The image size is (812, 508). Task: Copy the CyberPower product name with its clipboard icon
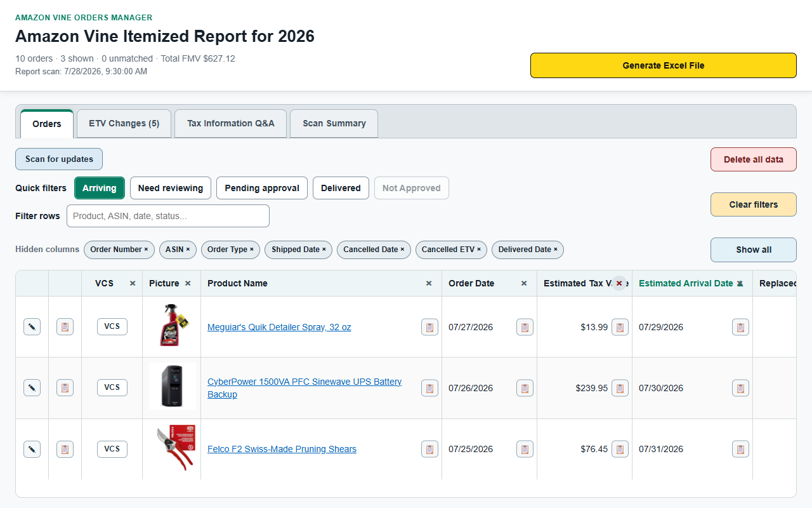click(x=429, y=388)
